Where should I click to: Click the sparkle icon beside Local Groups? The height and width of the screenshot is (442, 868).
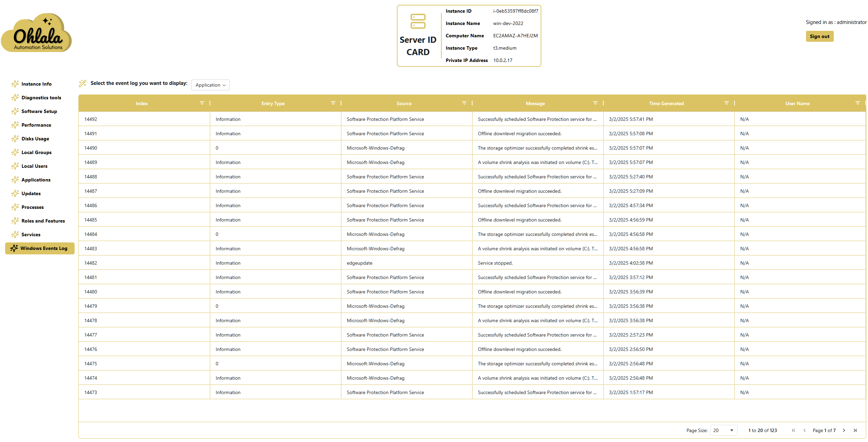coord(15,152)
